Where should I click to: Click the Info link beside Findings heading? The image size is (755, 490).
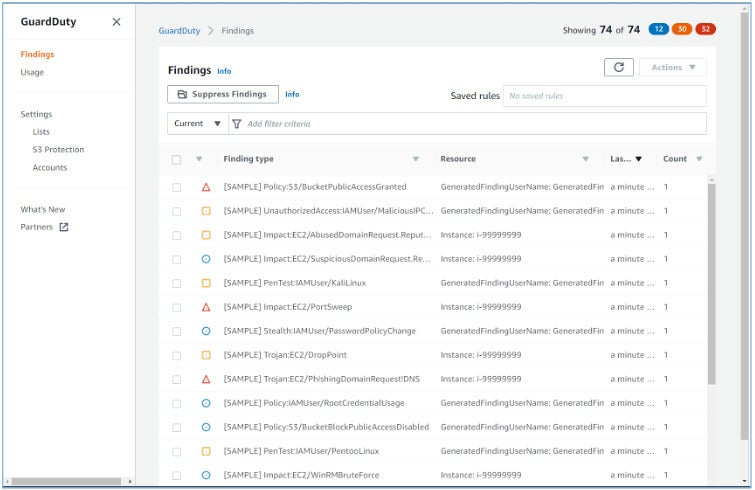pyautogui.click(x=224, y=71)
